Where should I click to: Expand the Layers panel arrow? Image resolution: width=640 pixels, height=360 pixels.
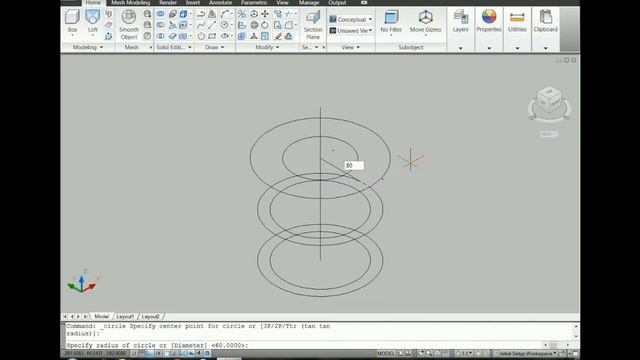460,48
